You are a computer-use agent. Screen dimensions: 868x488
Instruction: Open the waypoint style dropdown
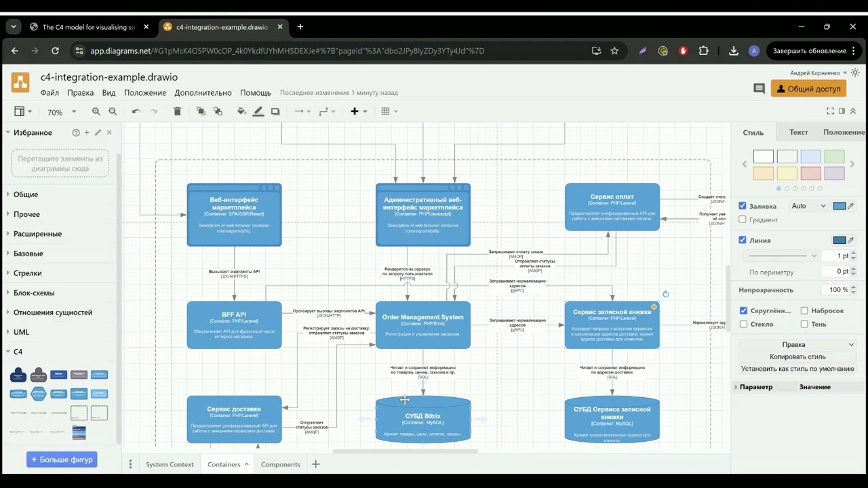click(x=327, y=112)
